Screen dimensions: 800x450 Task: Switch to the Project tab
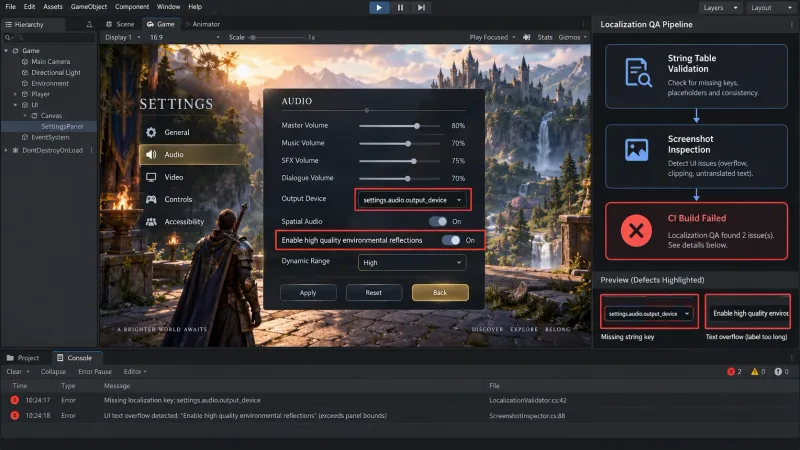point(23,358)
